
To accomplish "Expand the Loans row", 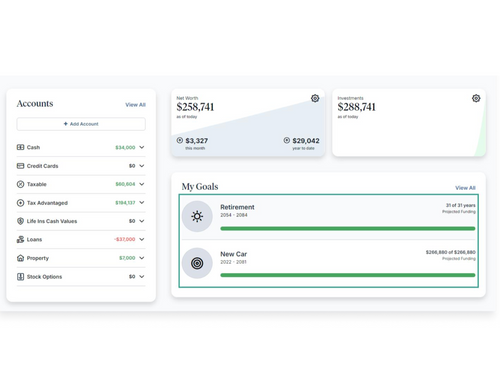I will (142, 239).
